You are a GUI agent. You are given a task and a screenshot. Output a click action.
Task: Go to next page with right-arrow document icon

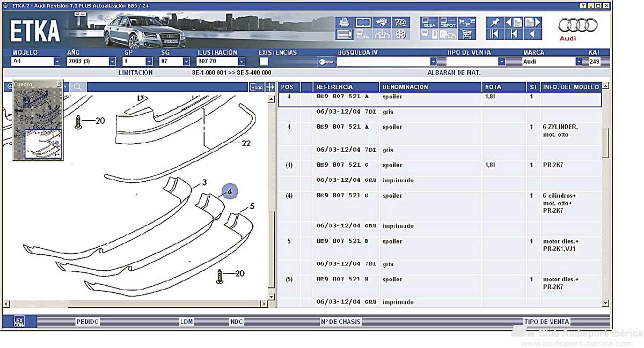(532, 23)
